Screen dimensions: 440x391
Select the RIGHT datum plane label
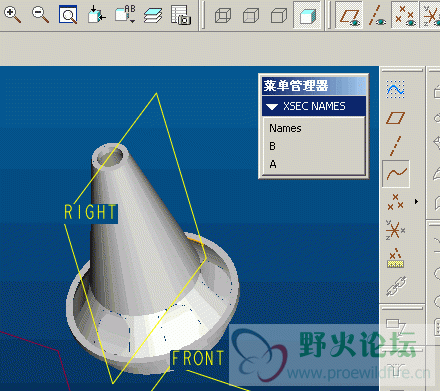coord(90,213)
